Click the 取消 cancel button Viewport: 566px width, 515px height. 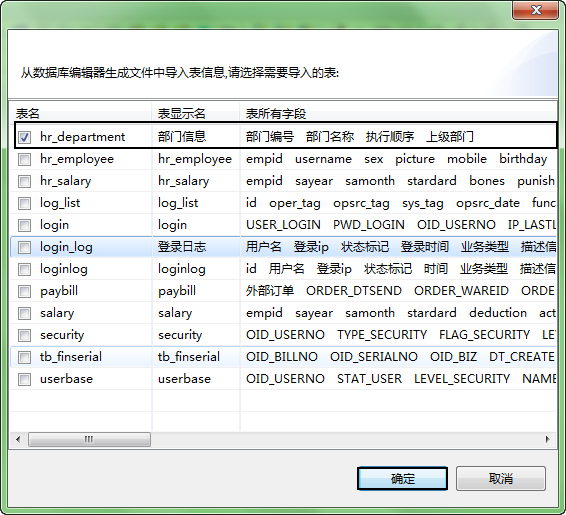tap(501, 479)
